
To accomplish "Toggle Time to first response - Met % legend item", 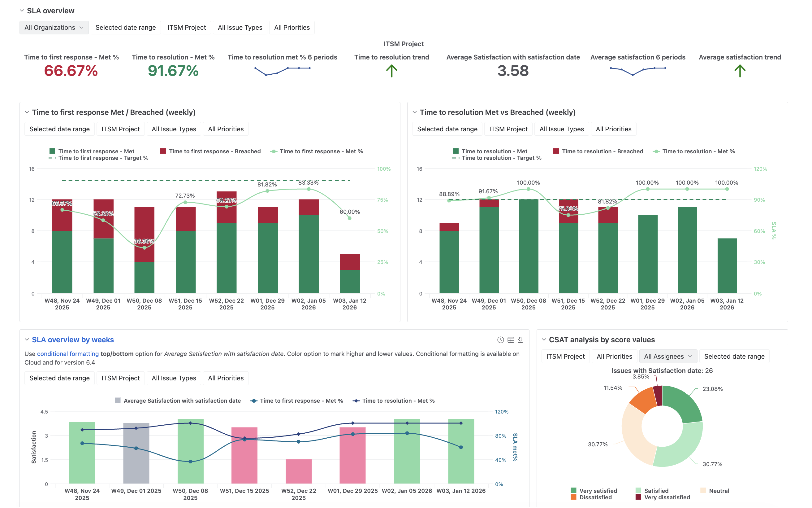I will (317, 151).
